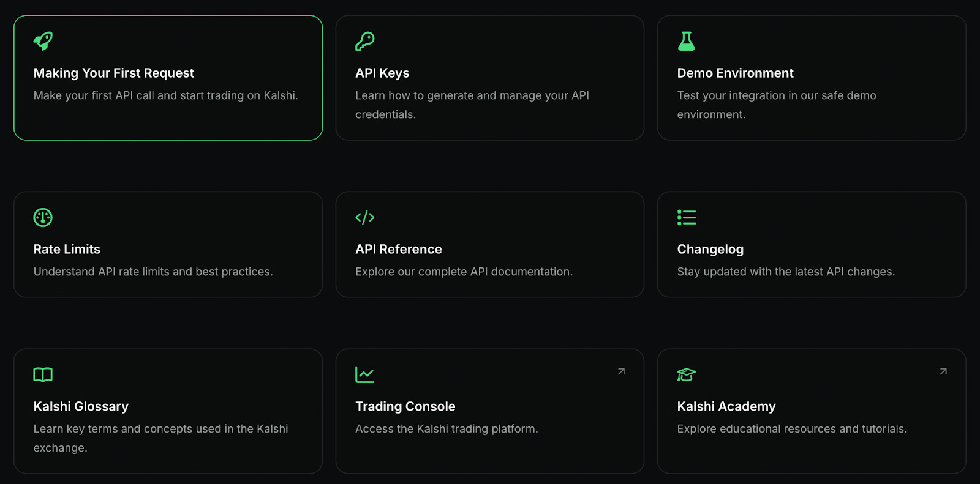Click the list icon for Changelog
Screen dimensions: 980x484
tap(687, 217)
